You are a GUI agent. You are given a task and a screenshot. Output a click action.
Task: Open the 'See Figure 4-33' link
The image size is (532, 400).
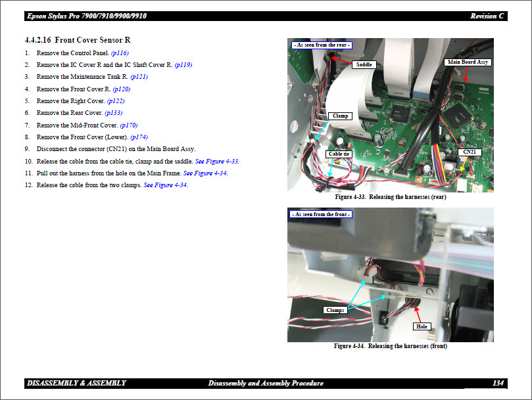pos(217,162)
